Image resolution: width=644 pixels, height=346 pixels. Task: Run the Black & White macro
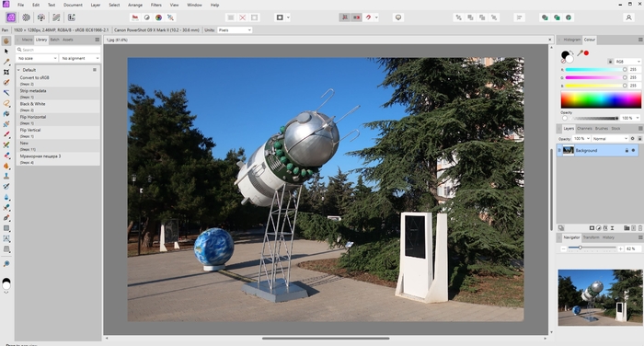[58, 107]
